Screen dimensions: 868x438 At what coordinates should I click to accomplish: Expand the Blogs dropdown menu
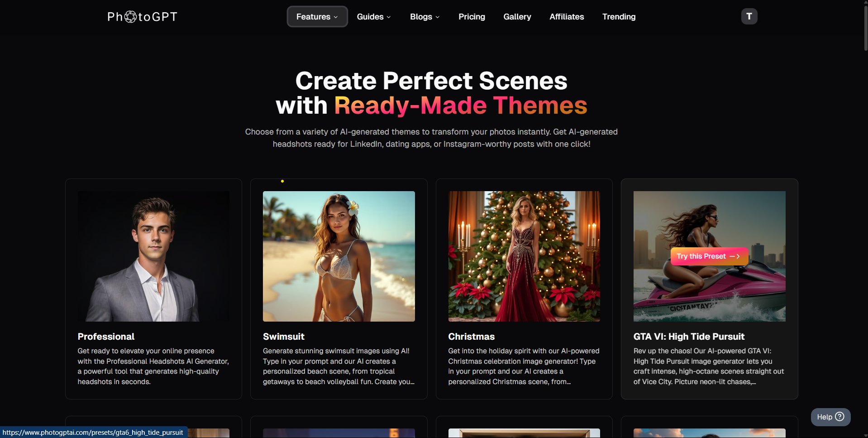(425, 17)
